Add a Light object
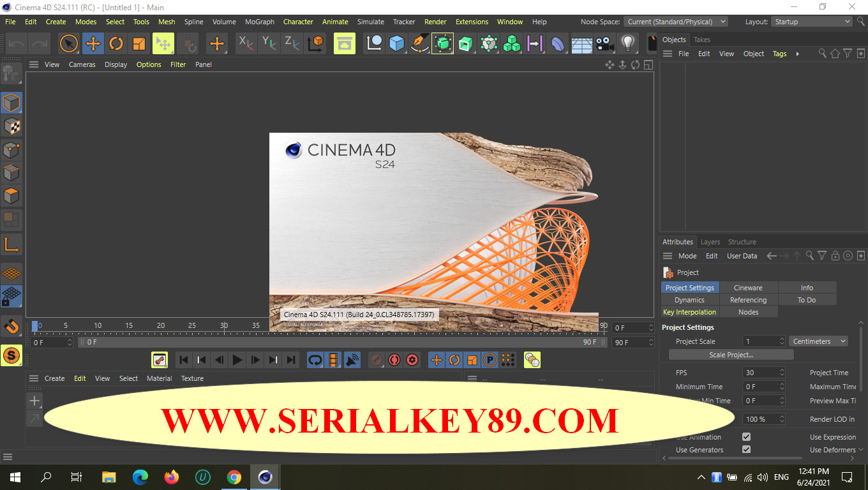868x490 pixels. click(x=628, y=43)
